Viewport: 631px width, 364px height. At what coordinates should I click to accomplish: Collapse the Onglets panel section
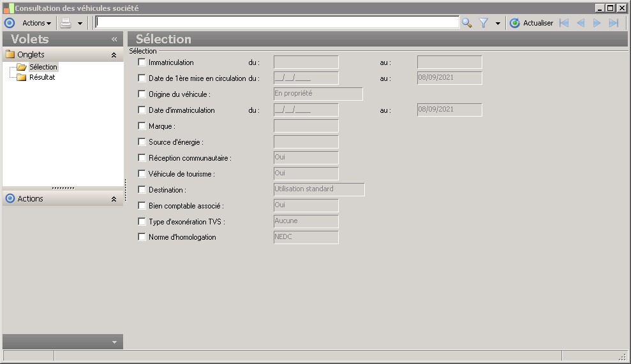[114, 55]
